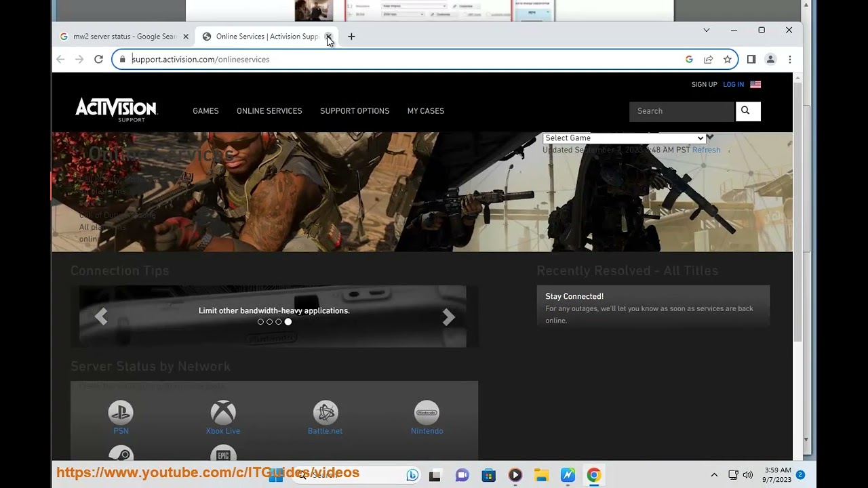Open the volume control in system tray
The width and height of the screenshot is (868, 488).
[x=747, y=475]
